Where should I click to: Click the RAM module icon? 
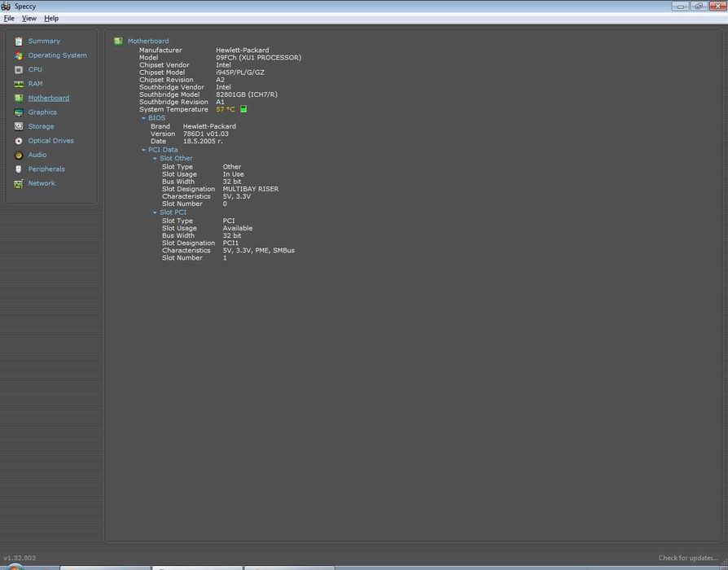click(x=19, y=84)
